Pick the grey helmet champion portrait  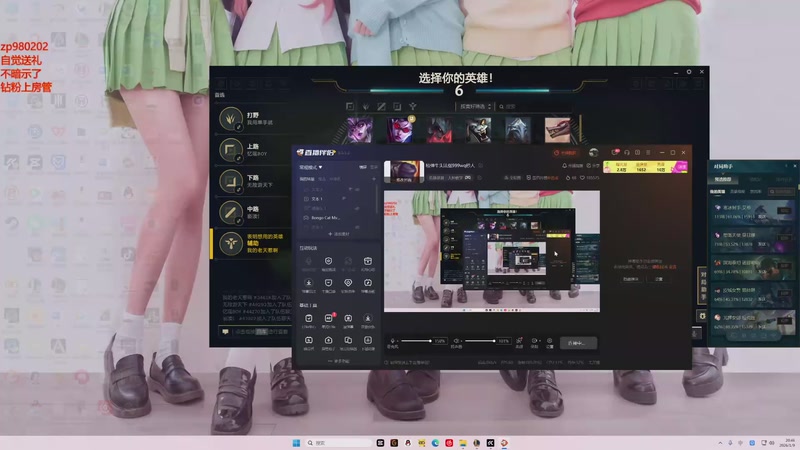tap(518, 130)
